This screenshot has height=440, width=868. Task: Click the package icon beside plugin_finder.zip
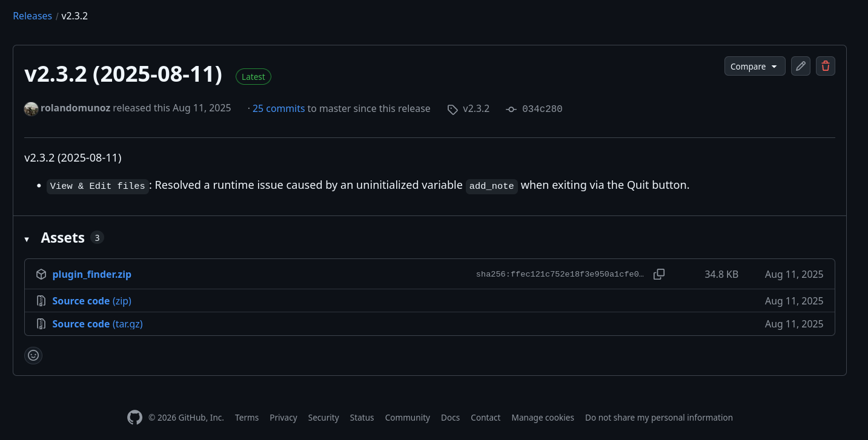coord(41,274)
